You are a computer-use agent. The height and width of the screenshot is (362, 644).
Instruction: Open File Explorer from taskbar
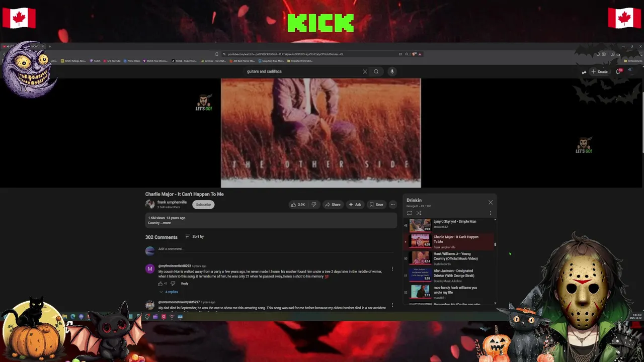pos(65,317)
